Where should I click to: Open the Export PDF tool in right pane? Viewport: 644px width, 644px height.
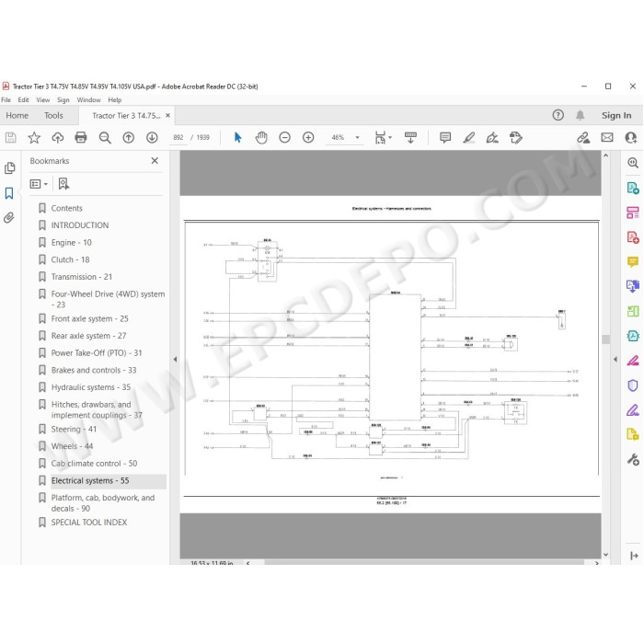click(633, 188)
